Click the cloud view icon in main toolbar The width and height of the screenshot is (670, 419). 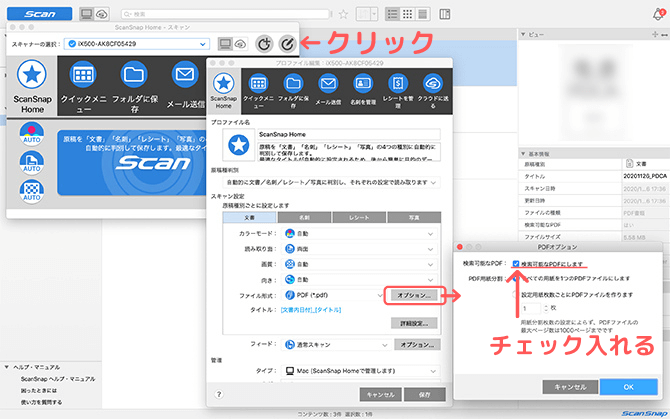coord(102,14)
